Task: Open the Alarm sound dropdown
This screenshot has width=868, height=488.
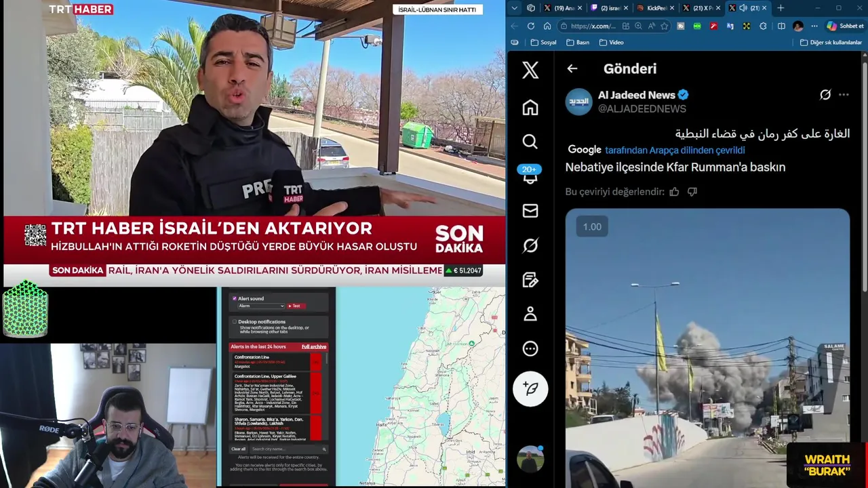Action: tap(261, 306)
